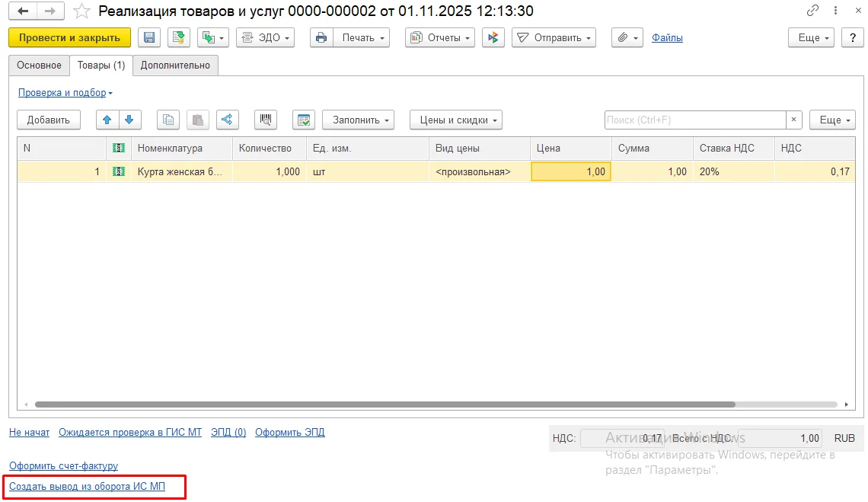The width and height of the screenshot is (868, 502).
Task: Open the paperclip attachments menu
Action: [x=627, y=37]
